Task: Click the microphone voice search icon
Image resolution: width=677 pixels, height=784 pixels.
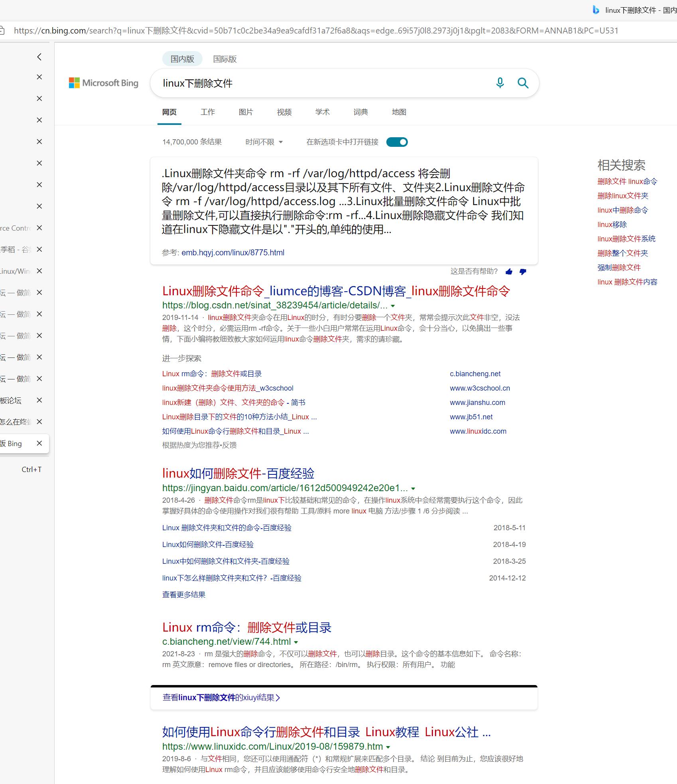Action: 500,83
